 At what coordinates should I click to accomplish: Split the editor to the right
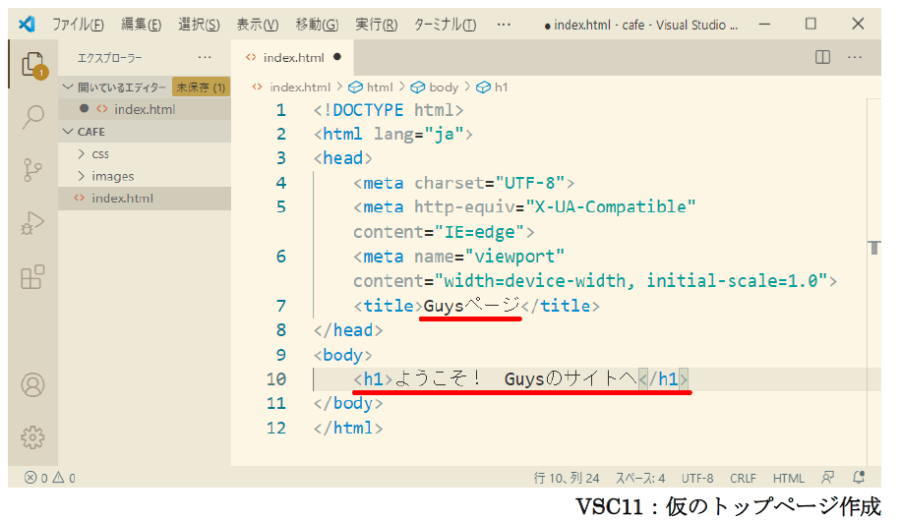(x=823, y=57)
